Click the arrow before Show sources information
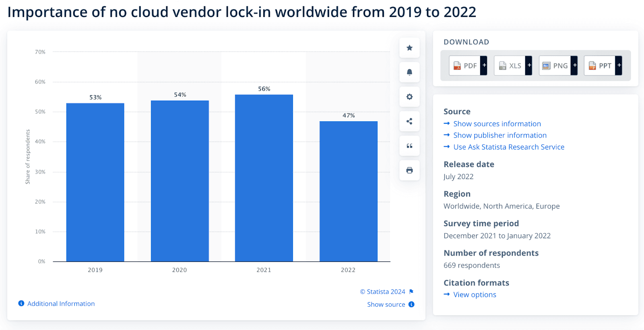 point(446,123)
